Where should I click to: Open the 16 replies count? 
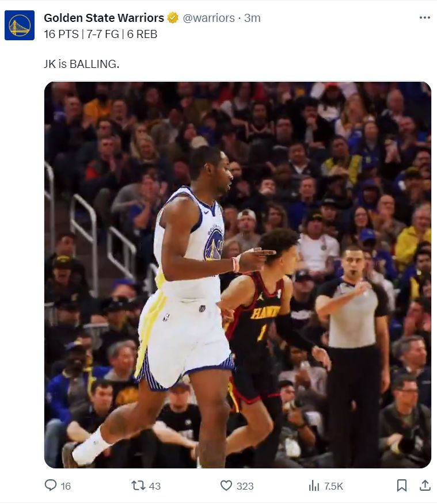[66, 486]
